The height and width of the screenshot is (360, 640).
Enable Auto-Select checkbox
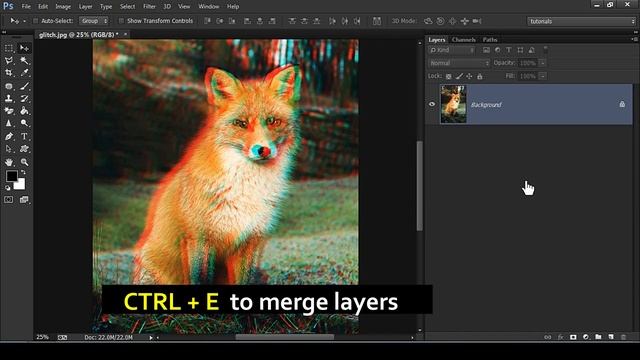tap(36, 21)
